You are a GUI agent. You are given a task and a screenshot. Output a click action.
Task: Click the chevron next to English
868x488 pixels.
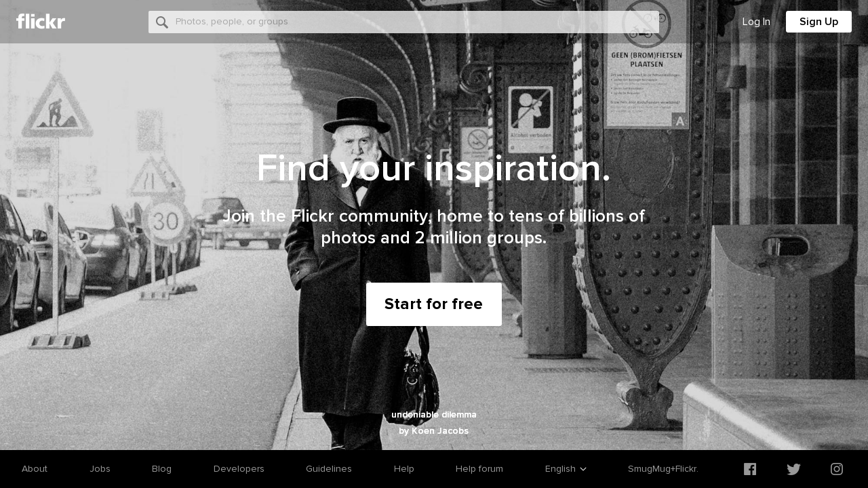point(583,469)
